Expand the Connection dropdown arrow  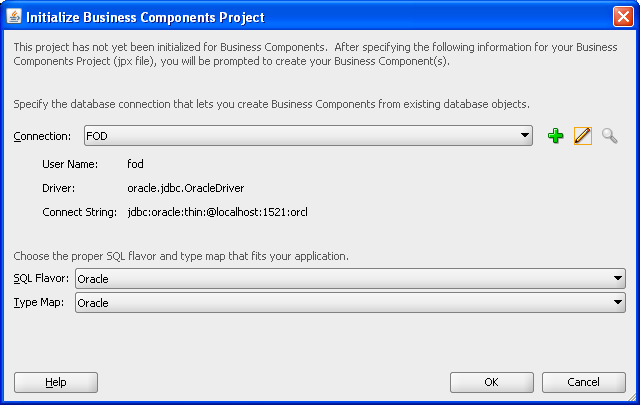point(525,136)
